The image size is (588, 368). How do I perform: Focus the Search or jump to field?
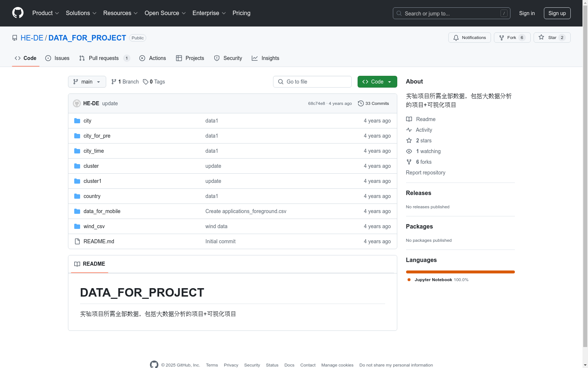[x=452, y=13]
